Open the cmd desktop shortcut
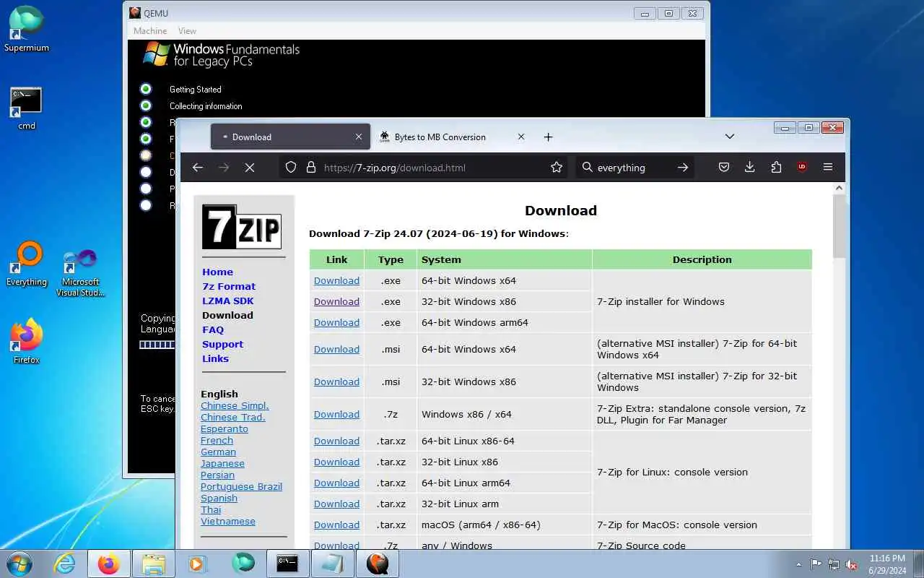Image resolution: width=924 pixels, height=578 pixels. 27,108
